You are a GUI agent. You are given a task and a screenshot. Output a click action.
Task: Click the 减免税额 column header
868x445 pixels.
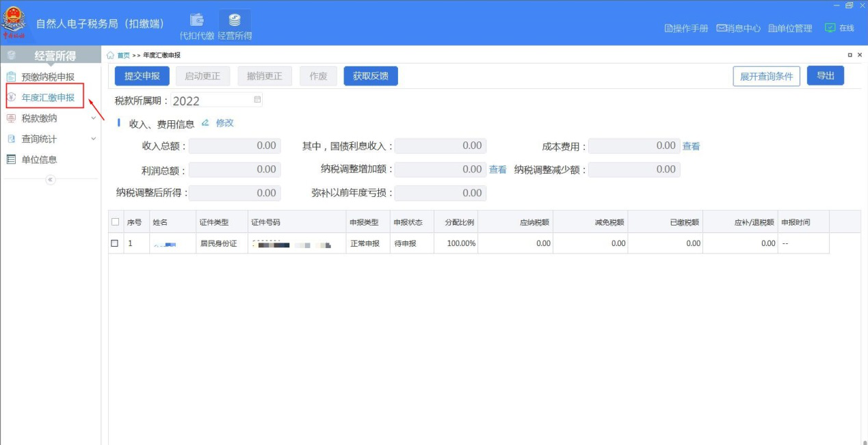pos(590,222)
